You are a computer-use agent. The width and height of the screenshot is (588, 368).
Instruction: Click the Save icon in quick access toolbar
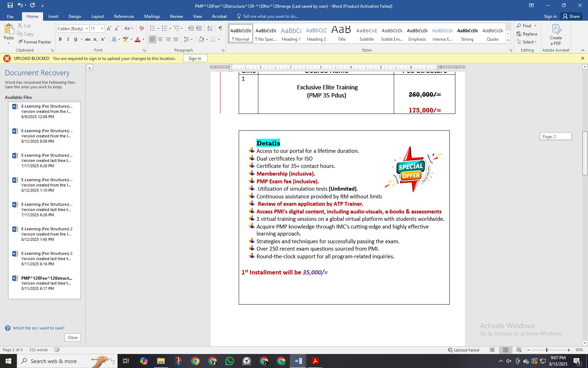(10, 5)
